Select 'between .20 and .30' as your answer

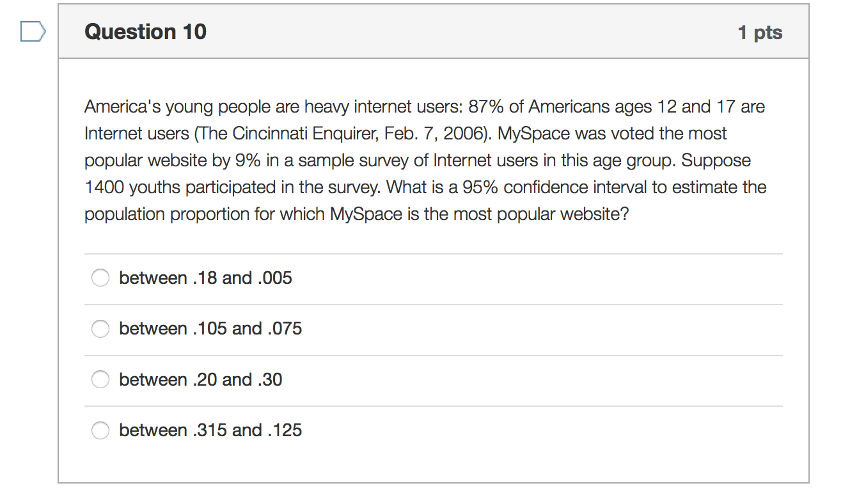tap(100, 379)
